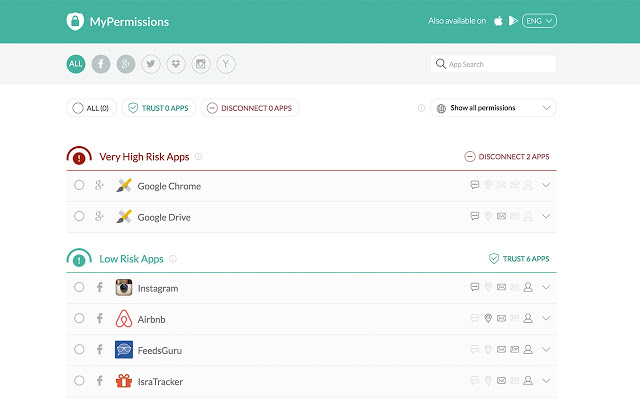
Task: Open the Show all permissions dropdown
Action: tap(494, 108)
